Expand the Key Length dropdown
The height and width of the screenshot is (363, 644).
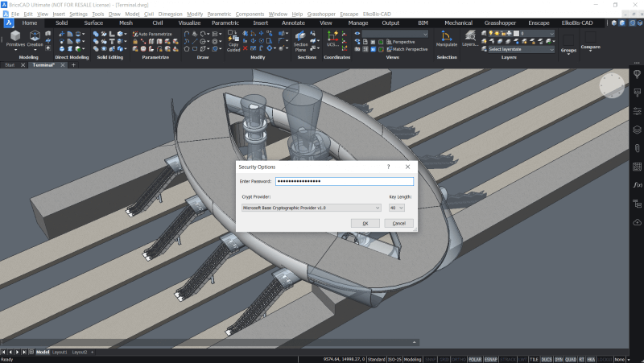click(397, 208)
